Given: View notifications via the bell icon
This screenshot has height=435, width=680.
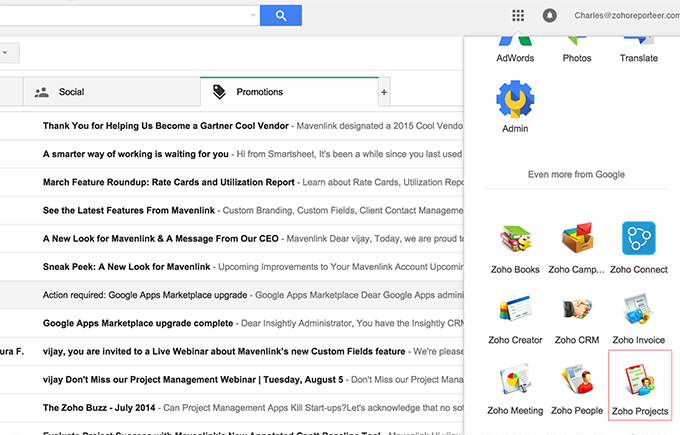Looking at the screenshot, I should [549, 16].
